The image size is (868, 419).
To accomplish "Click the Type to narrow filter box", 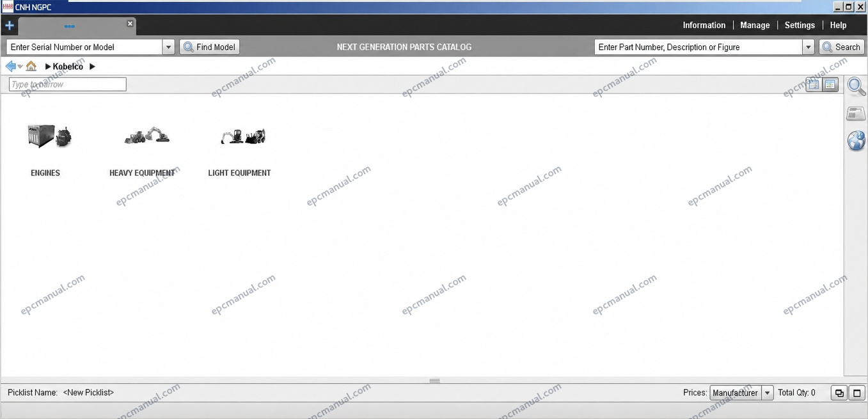I will pyautogui.click(x=68, y=84).
